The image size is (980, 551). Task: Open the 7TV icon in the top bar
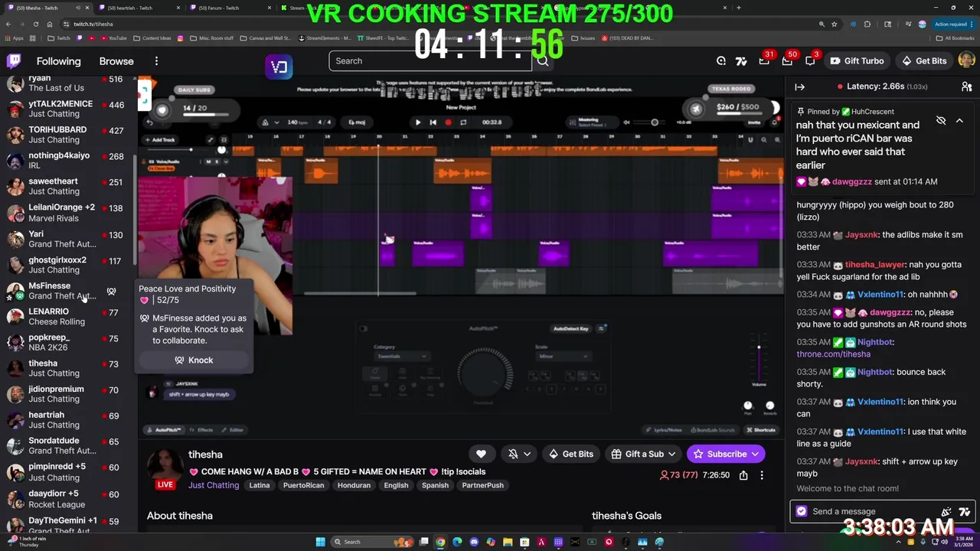(741, 61)
